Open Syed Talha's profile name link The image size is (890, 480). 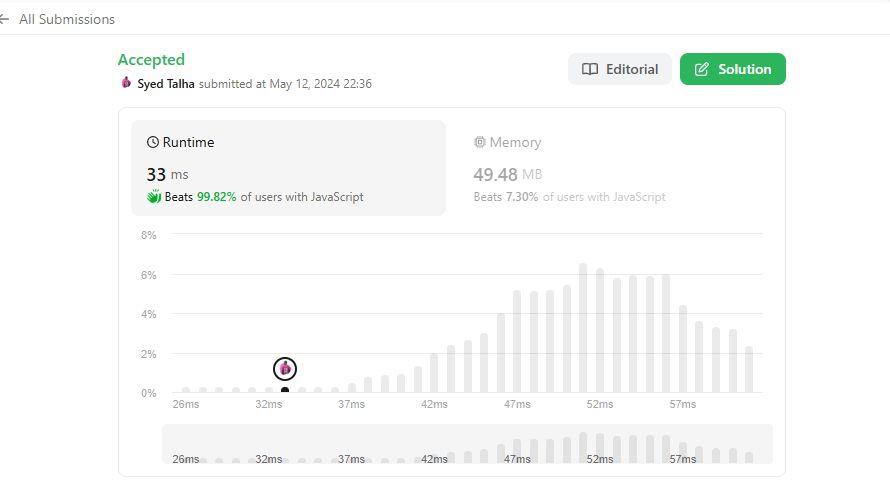point(166,84)
